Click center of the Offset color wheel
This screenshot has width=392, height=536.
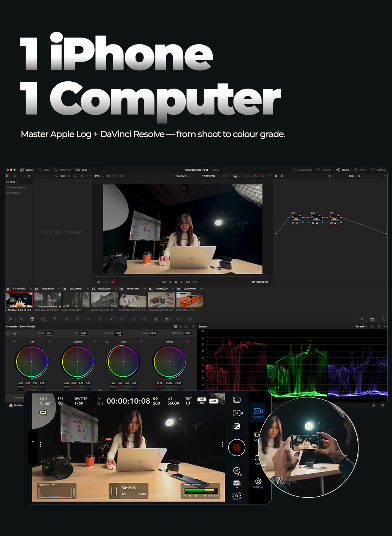tap(169, 362)
